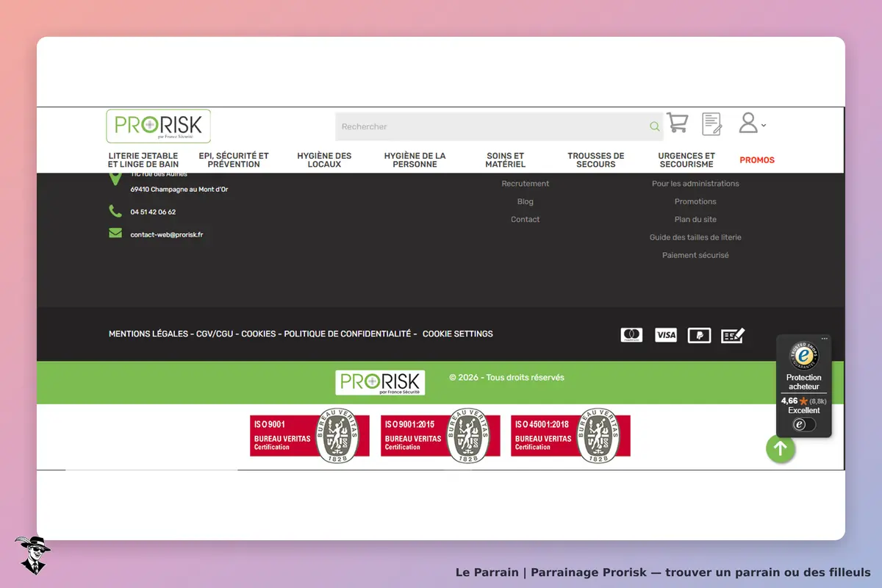Screen dimensions: 882x588
Task: Open the Recrutement link
Action: point(526,184)
